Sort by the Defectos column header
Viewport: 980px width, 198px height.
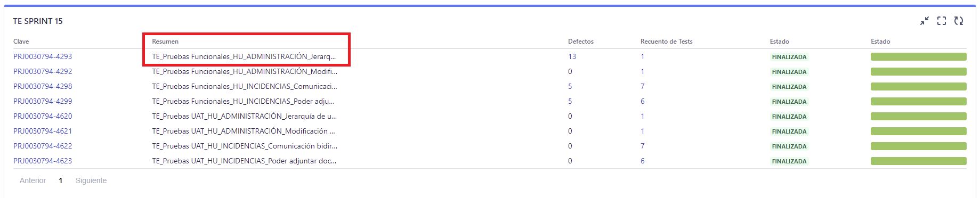click(x=581, y=42)
